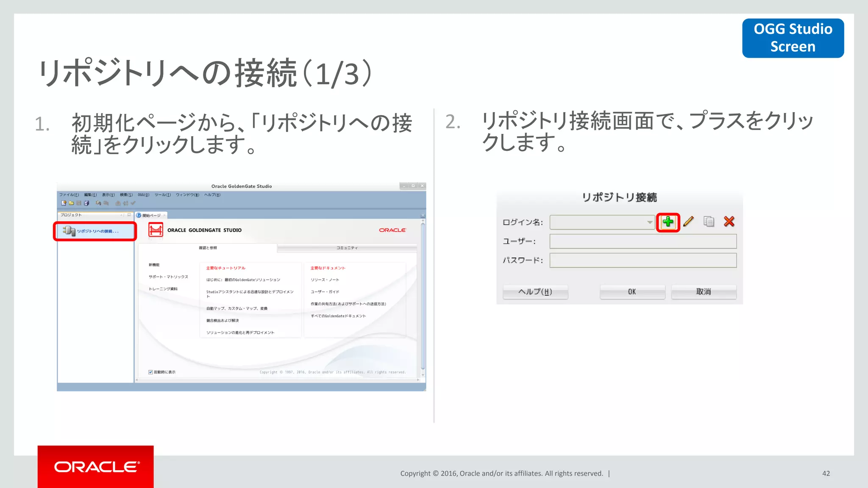This screenshot has width=868, height=488.
Task: Click the GoldenGate bridge logo icon
Action: coord(156,230)
